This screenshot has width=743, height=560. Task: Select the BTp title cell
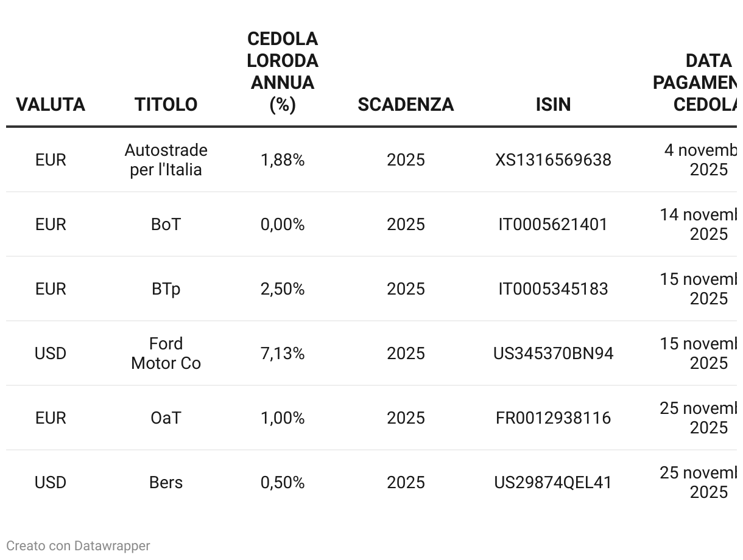[x=166, y=289]
